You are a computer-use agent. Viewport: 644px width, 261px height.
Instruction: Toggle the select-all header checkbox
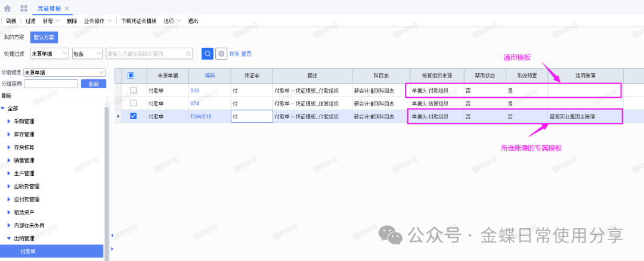(131, 76)
